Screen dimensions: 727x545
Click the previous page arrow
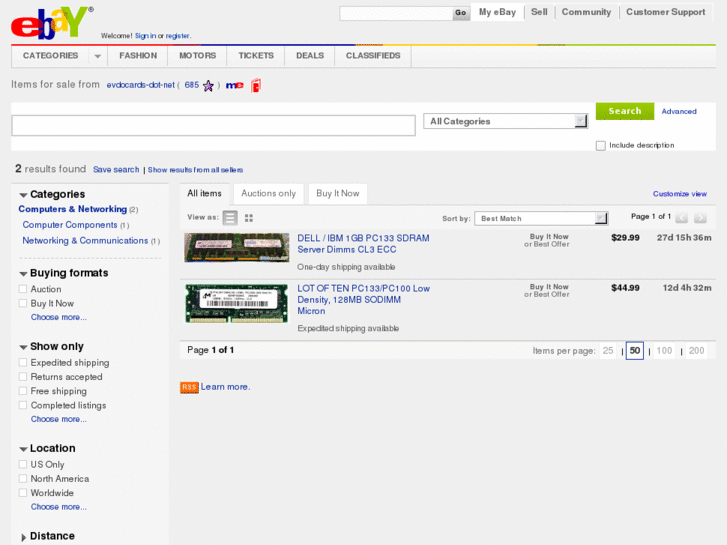682,218
